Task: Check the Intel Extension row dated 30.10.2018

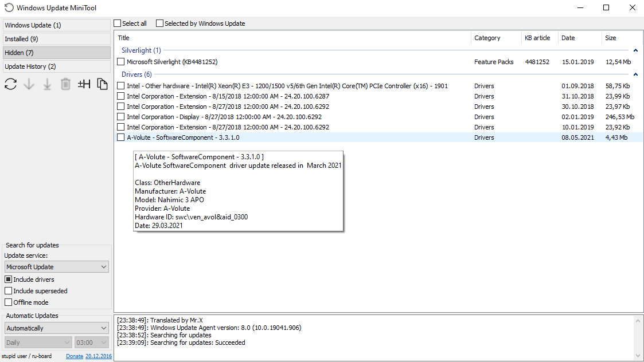Action: [121, 107]
